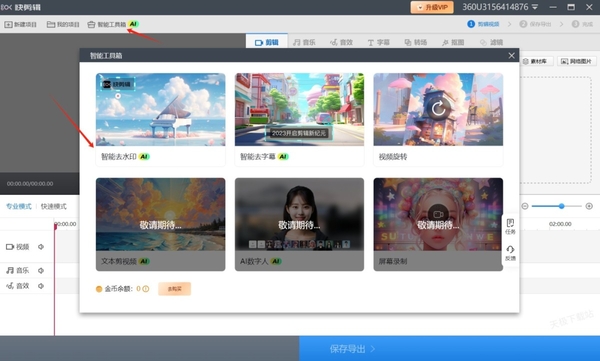
Task: Mute the 音乐 track speaker
Action: (x=41, y=271)
